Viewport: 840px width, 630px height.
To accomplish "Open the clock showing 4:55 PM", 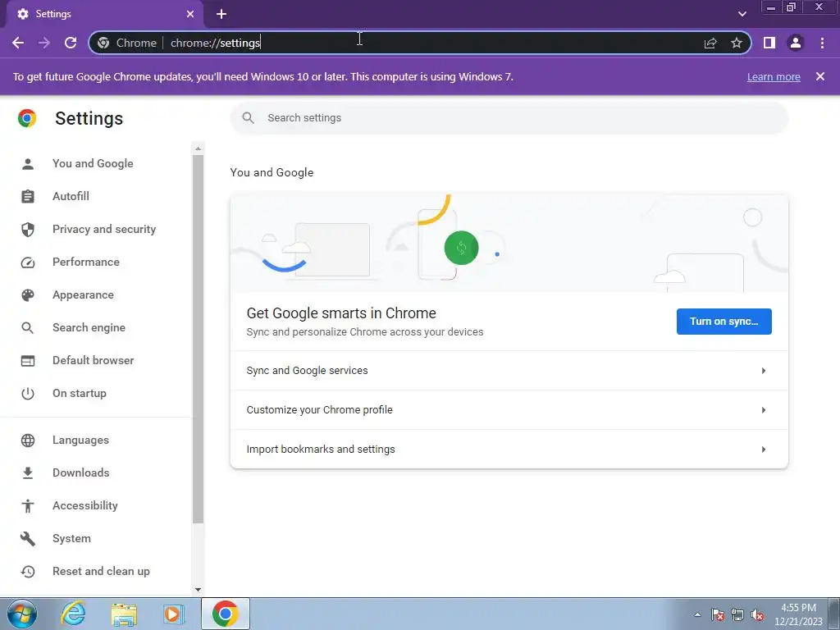I will coord(798,614).
